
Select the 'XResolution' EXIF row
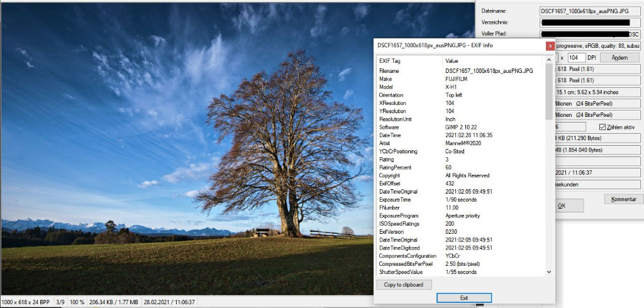click(461, 103)
